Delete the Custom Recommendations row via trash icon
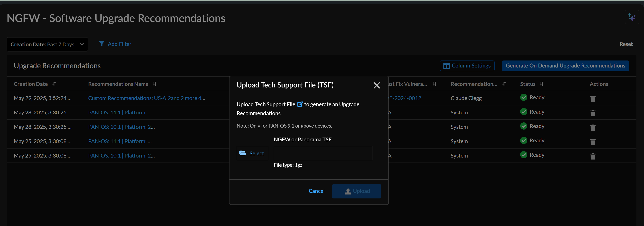Image resolution: width=644 pixels, height=226 pixels. pyautogui.click(x=593, y=99)
